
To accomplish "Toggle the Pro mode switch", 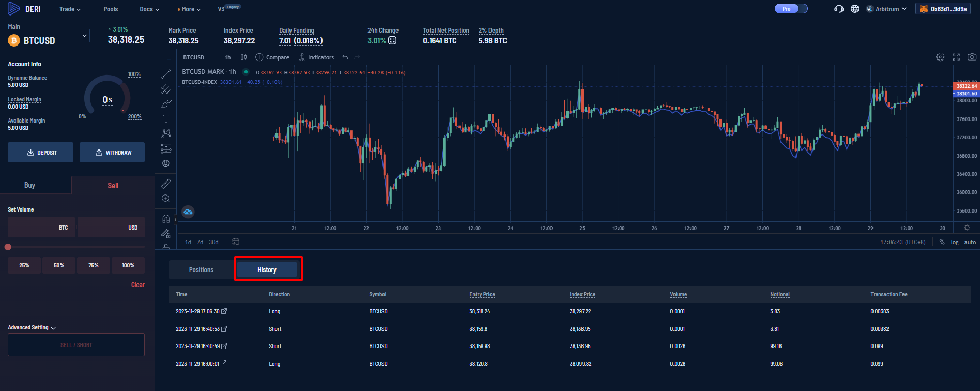I will tap(791, 9).
